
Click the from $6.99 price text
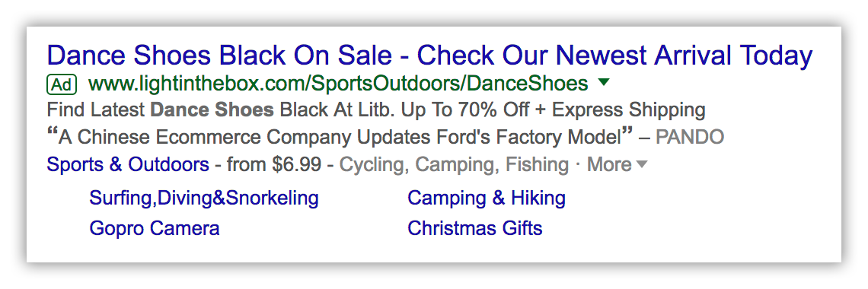tap(274, 165)
